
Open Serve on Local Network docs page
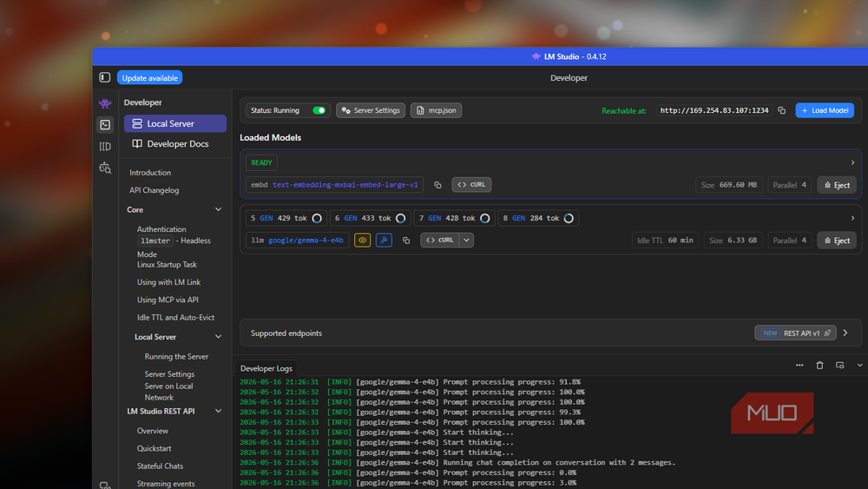pyautogui.click(x=169, y=392)
